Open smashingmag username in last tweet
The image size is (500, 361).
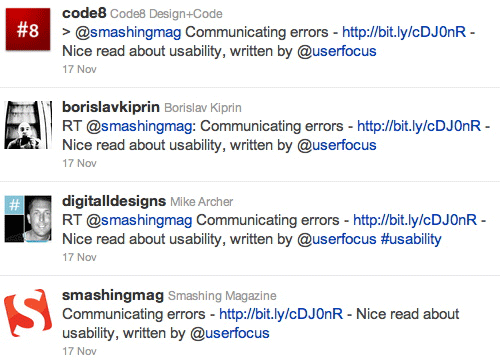tap(113, 296)
